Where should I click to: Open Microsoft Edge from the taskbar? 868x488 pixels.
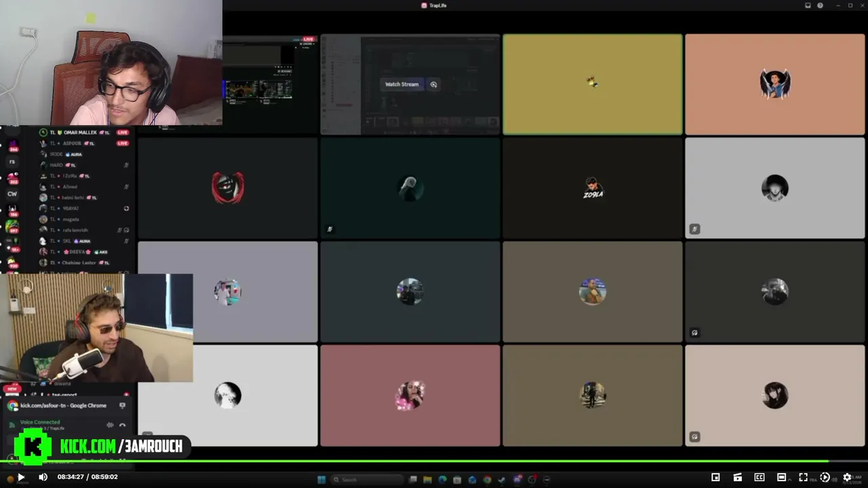443,480
